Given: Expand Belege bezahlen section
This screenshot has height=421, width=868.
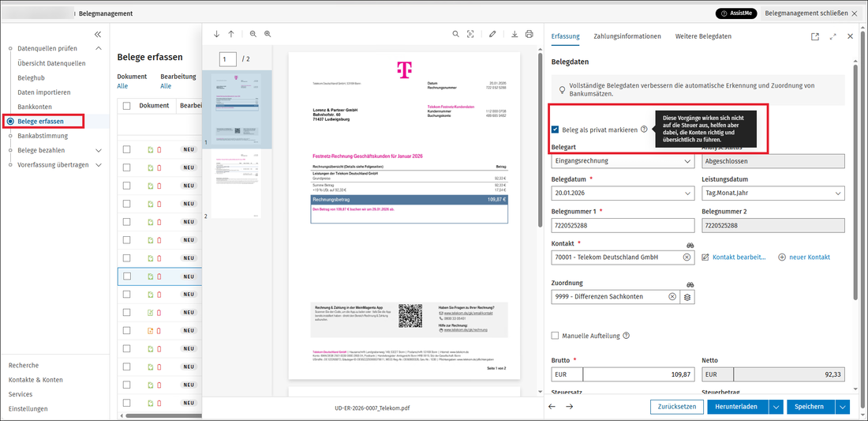Looking at the screenshot, I should (99, 150).
